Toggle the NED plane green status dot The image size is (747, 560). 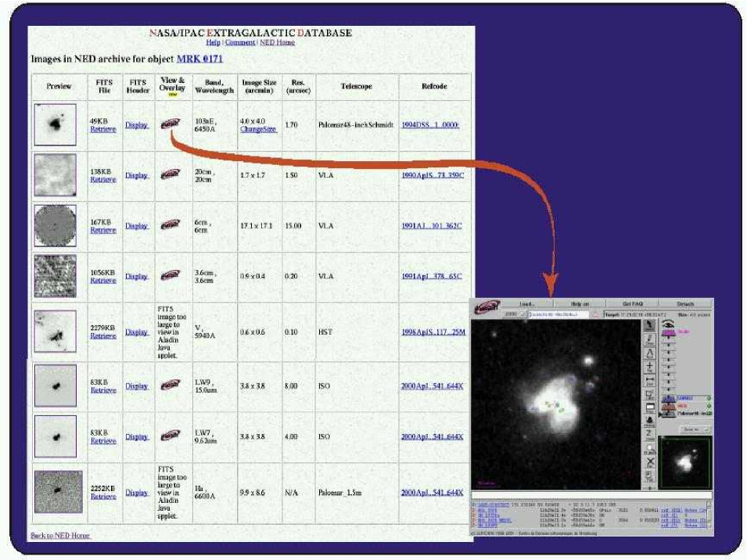(709, 406)
